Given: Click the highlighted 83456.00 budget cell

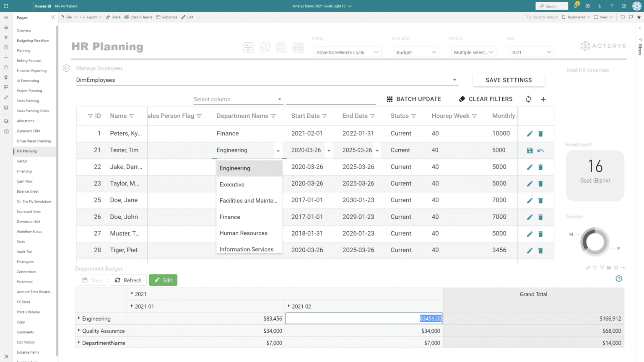Looking at the screenshot, I should pos(431,318).
